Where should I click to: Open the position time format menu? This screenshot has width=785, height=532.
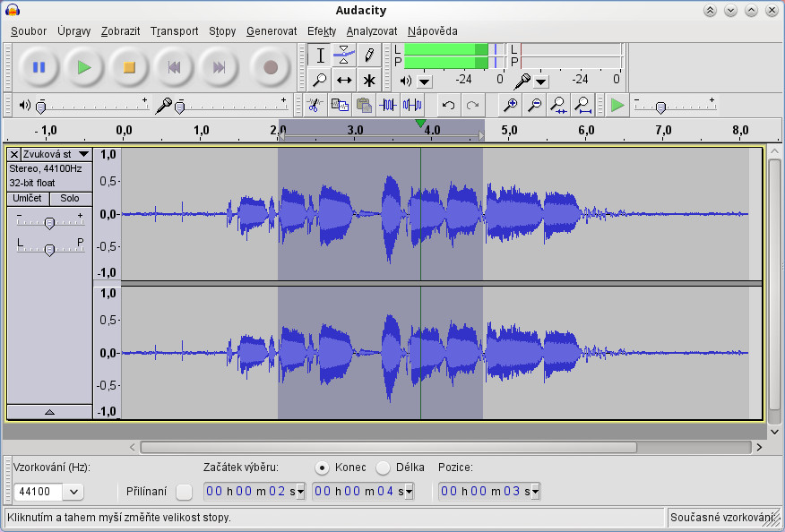[535, 492]
